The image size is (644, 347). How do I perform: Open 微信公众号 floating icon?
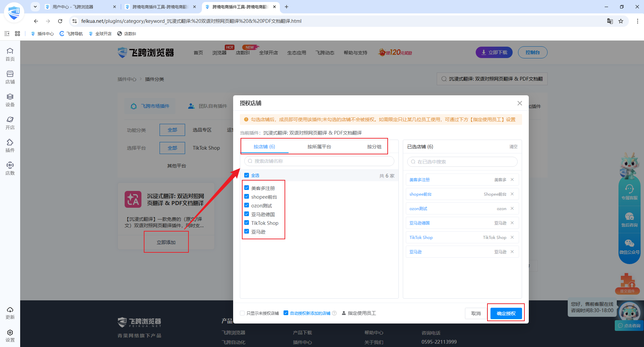[x=630, y=247]
